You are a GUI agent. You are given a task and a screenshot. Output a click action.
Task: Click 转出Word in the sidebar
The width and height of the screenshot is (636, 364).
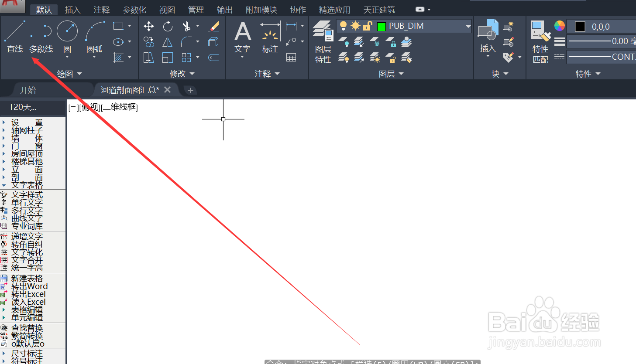click(29, 286)
